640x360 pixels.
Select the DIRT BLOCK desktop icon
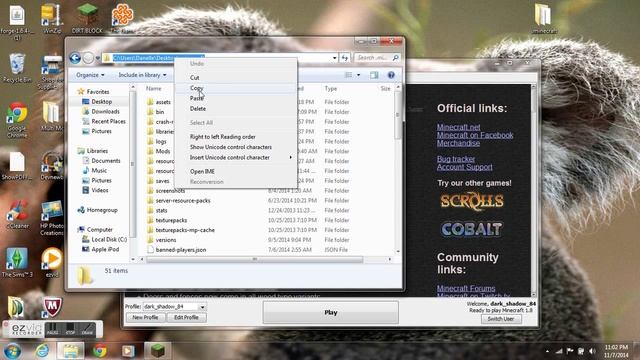[x=87, y=19]
